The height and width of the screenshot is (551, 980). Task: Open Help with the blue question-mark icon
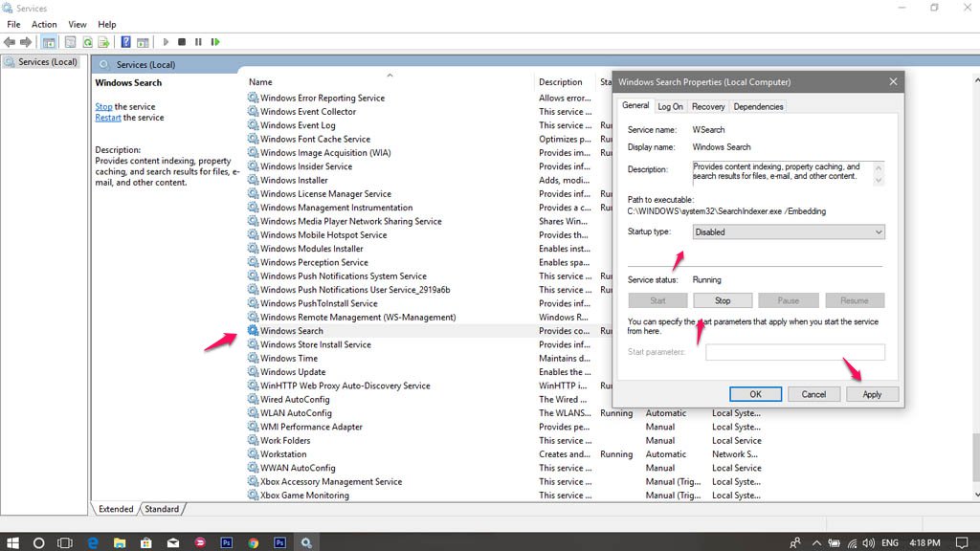pyautogui.click(x=125, y=42)
